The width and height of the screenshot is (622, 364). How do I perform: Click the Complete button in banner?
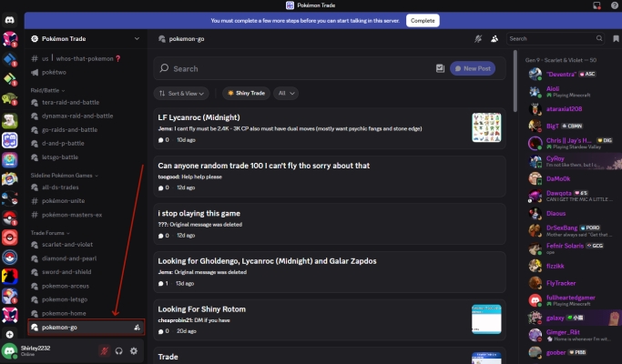point(422,19)
